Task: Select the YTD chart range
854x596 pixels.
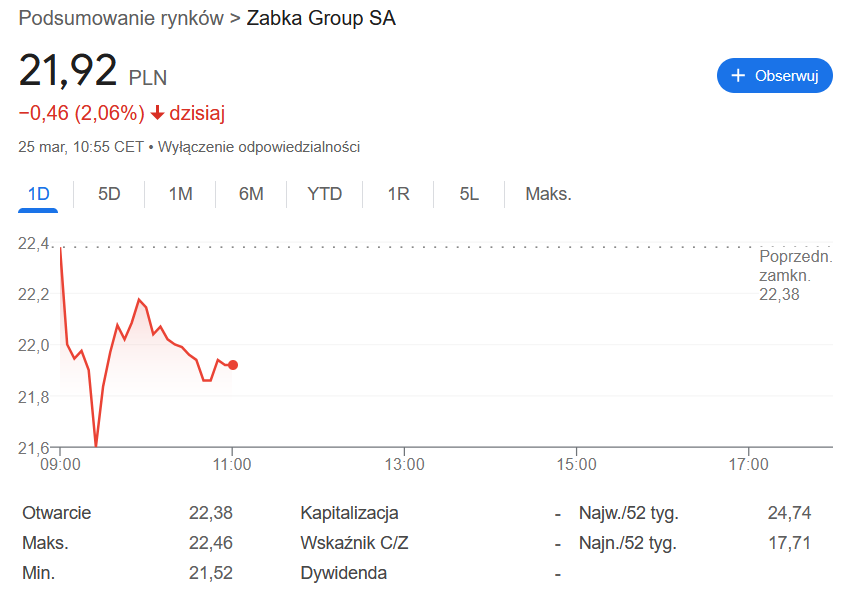Action: (x=324, y=194)
